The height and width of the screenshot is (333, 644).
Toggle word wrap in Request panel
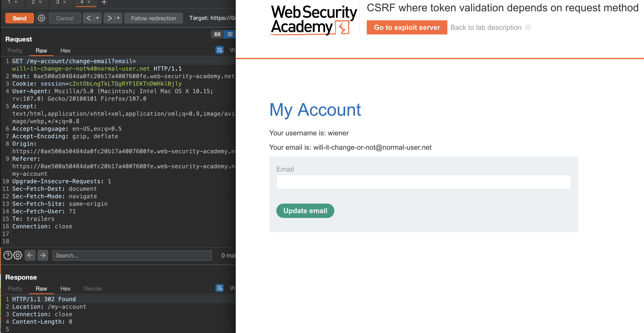(x=219, y=50)
